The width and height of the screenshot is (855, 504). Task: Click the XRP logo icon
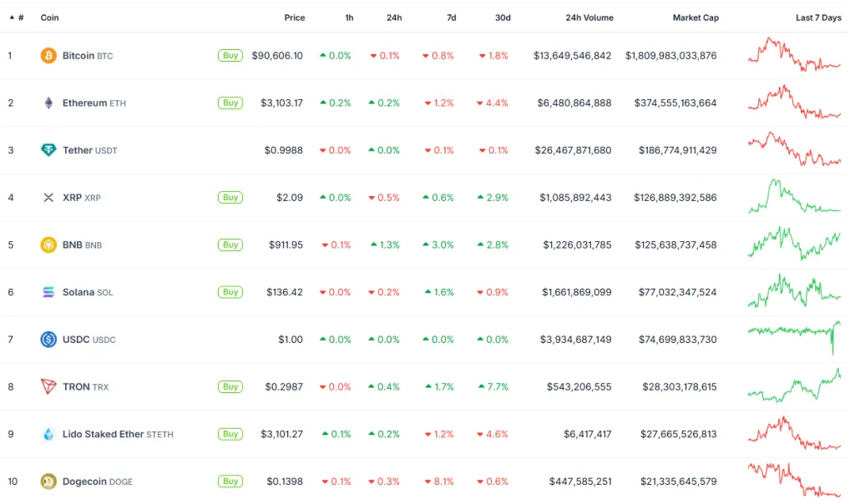click(48, 198)
